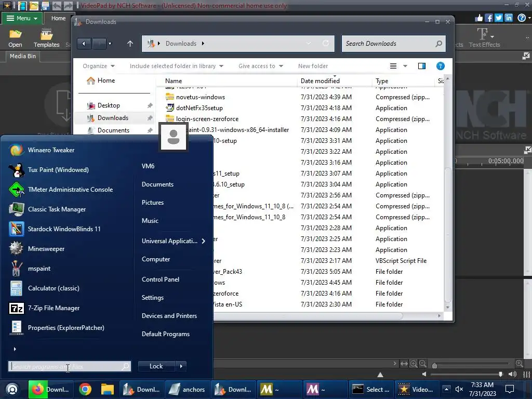Show hidden tray icons arrow
This screenshot has width=532, height=399.
tap(446, 389)
